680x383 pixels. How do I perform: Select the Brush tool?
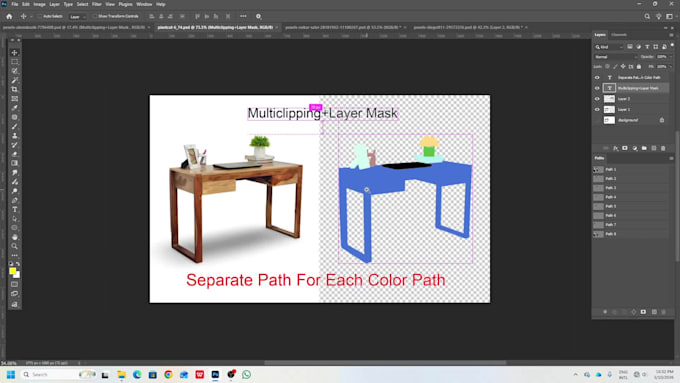point(14,127)
